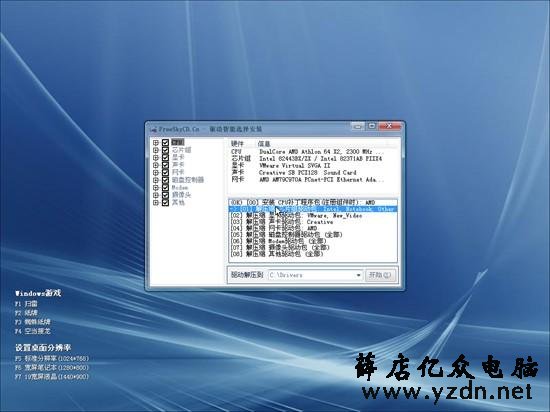Select the Modem label in tree
This screenshot has height=412, width=550.
(180, 188)
